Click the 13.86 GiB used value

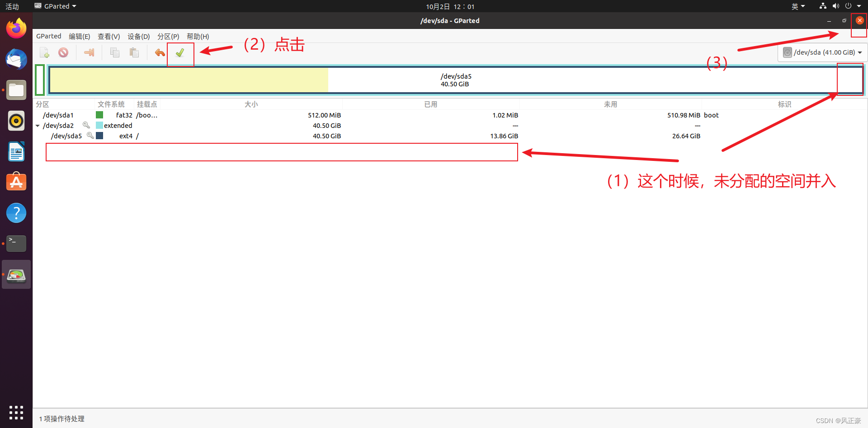(x=504, y=136)
